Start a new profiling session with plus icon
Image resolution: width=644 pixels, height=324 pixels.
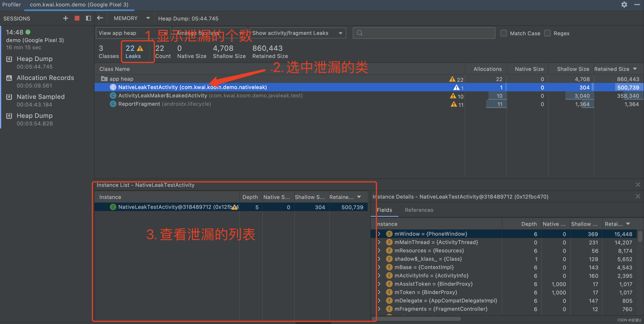[65, 18]
